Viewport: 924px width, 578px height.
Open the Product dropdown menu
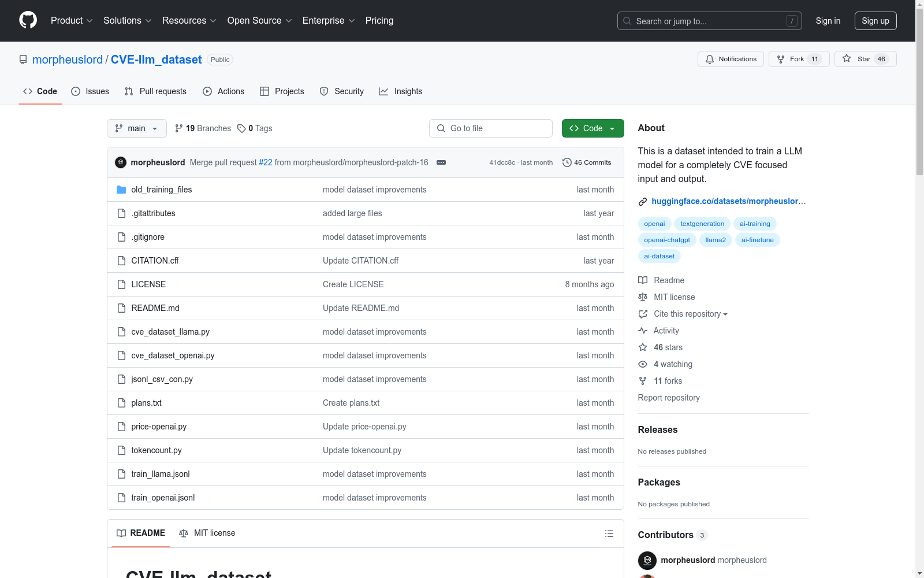coord(72,21)
